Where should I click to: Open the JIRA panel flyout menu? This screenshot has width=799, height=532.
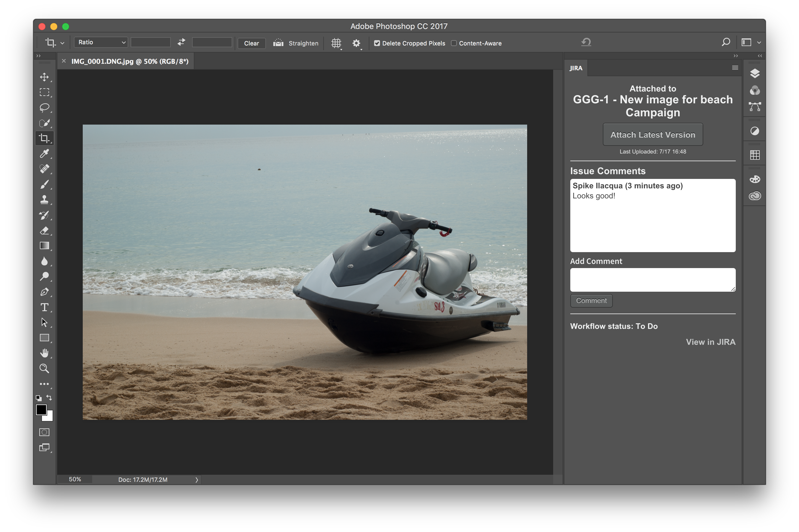[735, 68]
